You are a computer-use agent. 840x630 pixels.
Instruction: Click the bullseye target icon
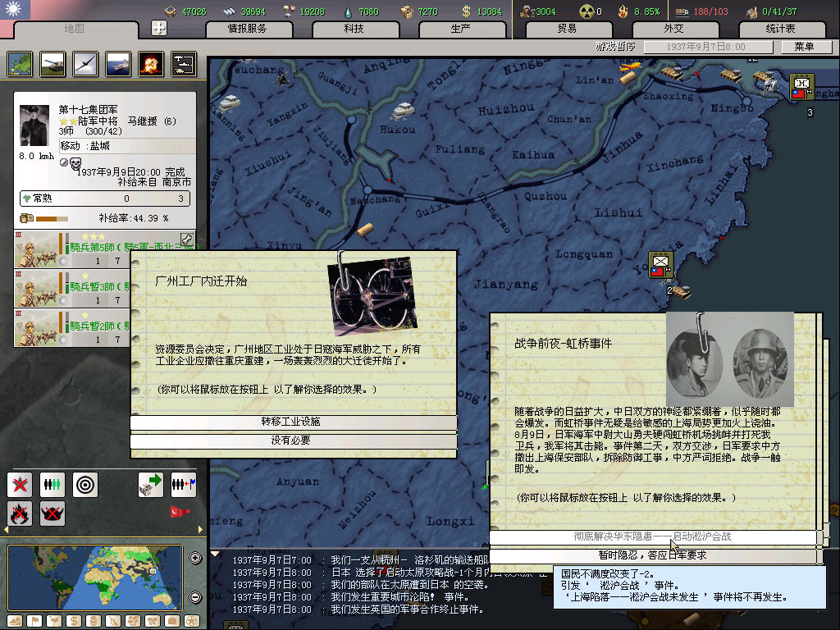coord(85,485)
